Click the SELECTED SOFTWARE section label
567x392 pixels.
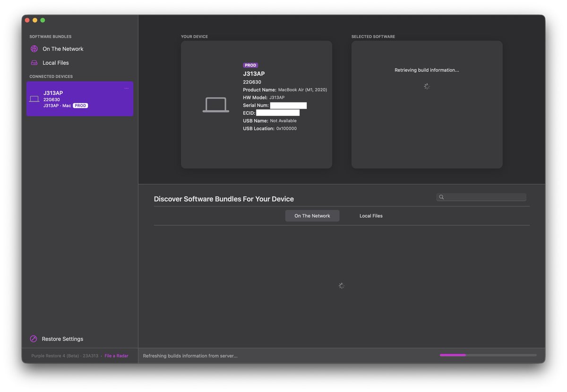click(x=373, y=36)
